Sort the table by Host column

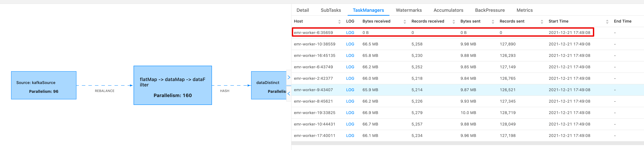339,21
